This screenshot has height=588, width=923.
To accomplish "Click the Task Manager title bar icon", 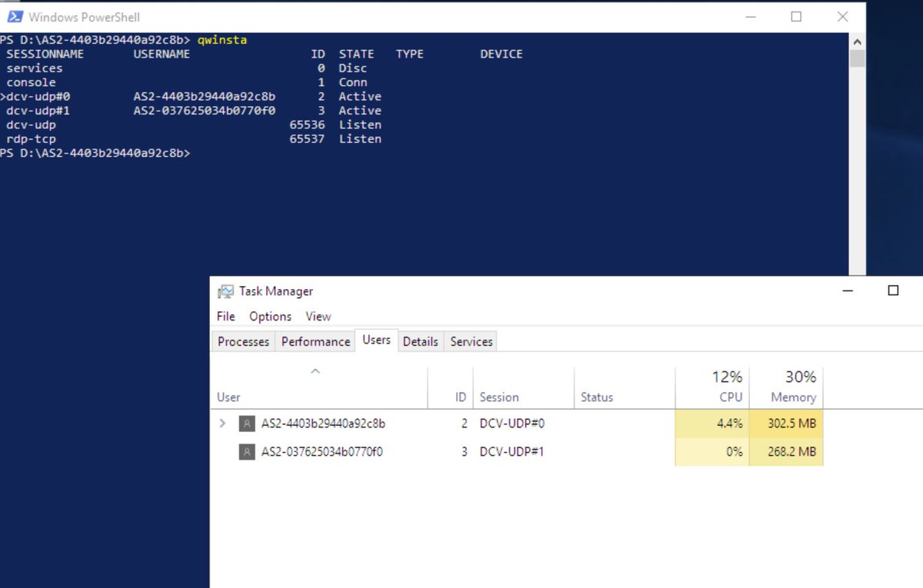I will 225,291.
